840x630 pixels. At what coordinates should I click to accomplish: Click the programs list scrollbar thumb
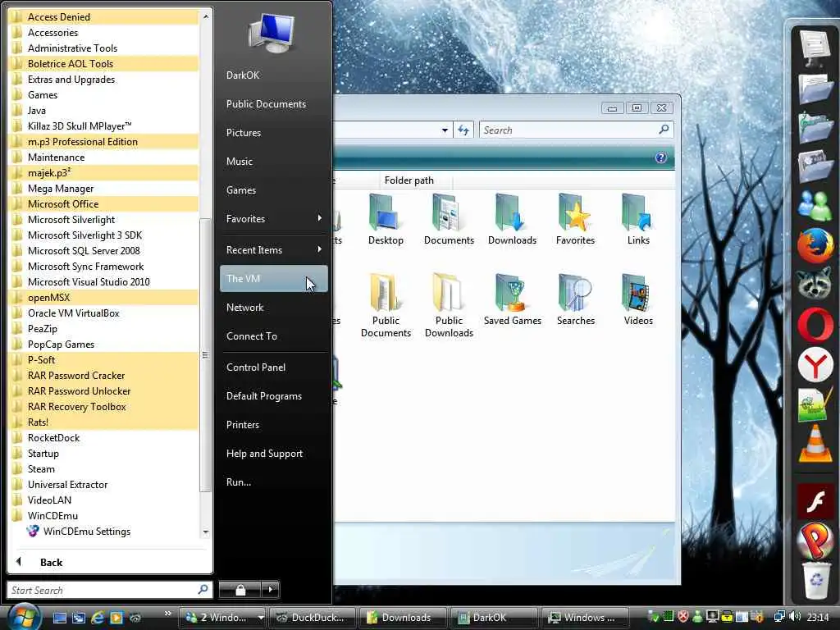click(x=204, y=354)
